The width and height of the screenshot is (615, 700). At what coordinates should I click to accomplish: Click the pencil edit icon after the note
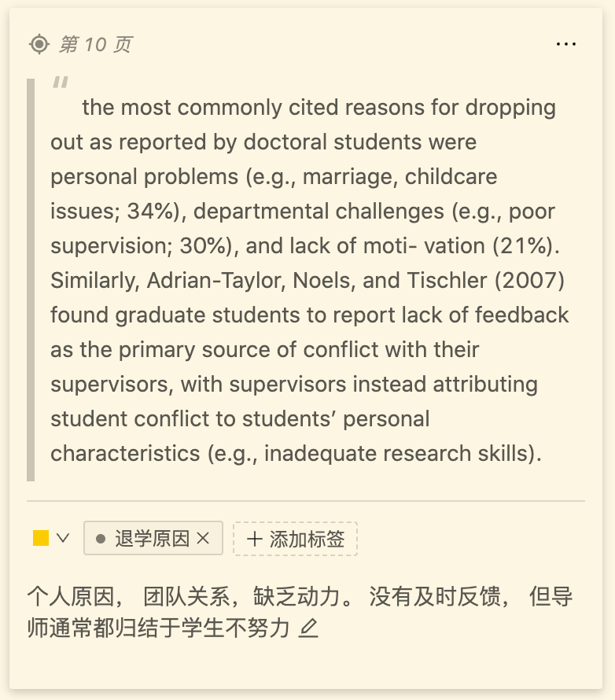pyautogui.click(x=308, y=628)
